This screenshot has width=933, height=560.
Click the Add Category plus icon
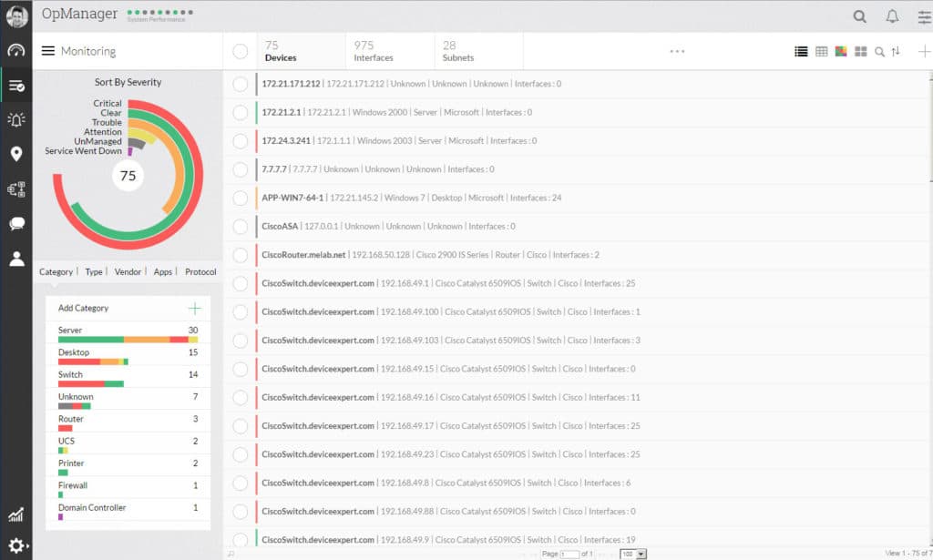coord(195,308)
